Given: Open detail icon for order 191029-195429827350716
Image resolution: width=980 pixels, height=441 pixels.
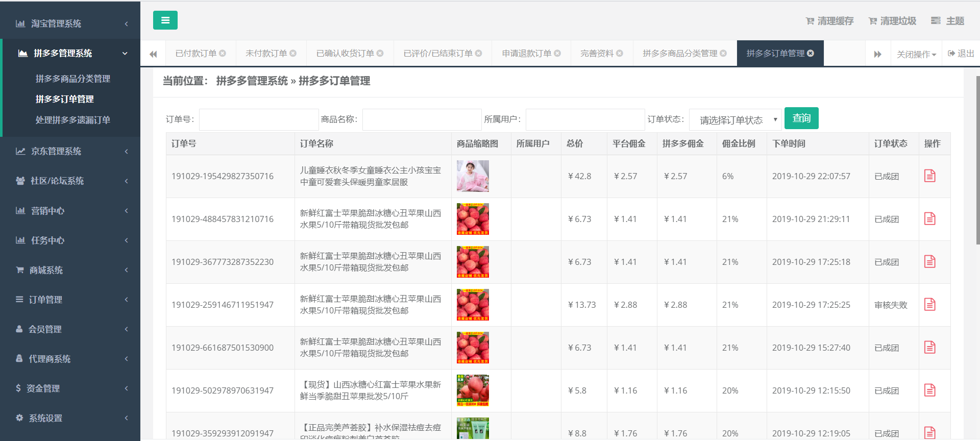Looking at the screenshot, I should point(929,176).
